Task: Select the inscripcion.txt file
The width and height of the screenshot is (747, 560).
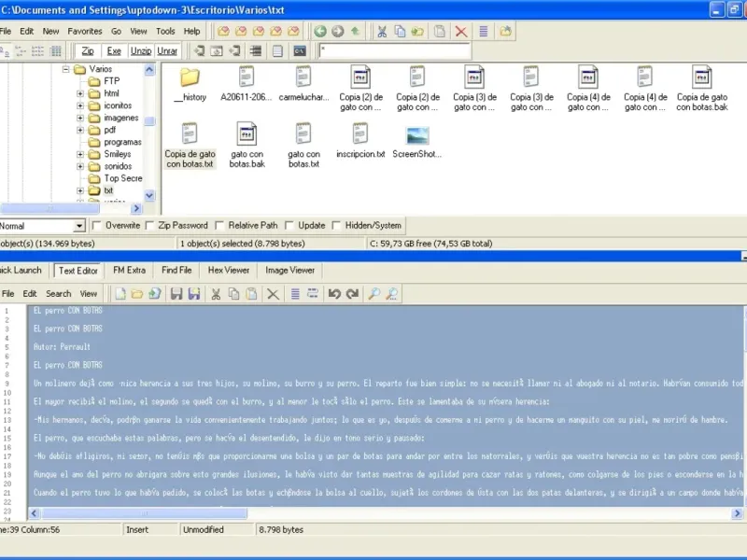Action: 360,137
